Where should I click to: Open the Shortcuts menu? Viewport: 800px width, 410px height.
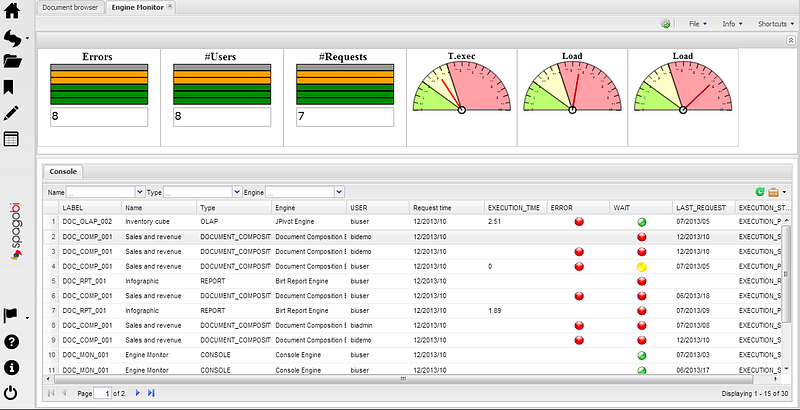(776, 24)
